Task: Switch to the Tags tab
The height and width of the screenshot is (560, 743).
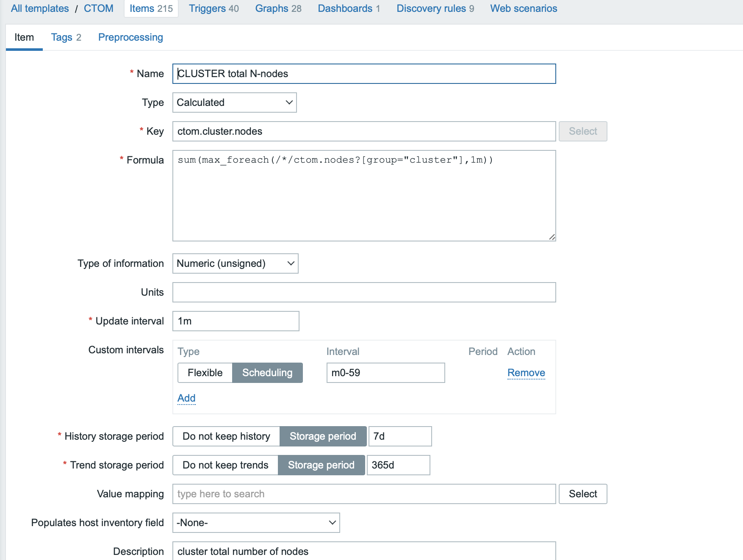Action: pyautogui.click(x=66, y=37)
